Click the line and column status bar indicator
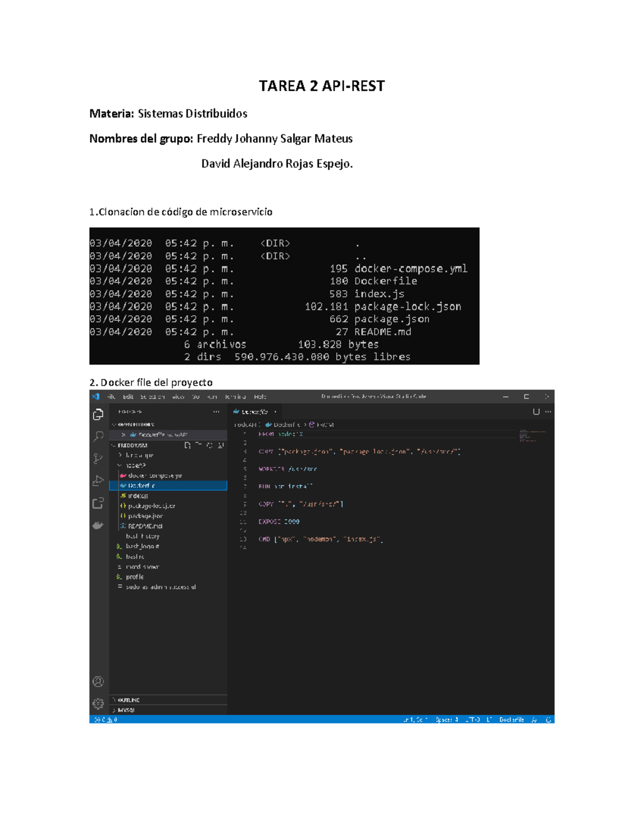644x834 pixels. [x=415, y=720]
